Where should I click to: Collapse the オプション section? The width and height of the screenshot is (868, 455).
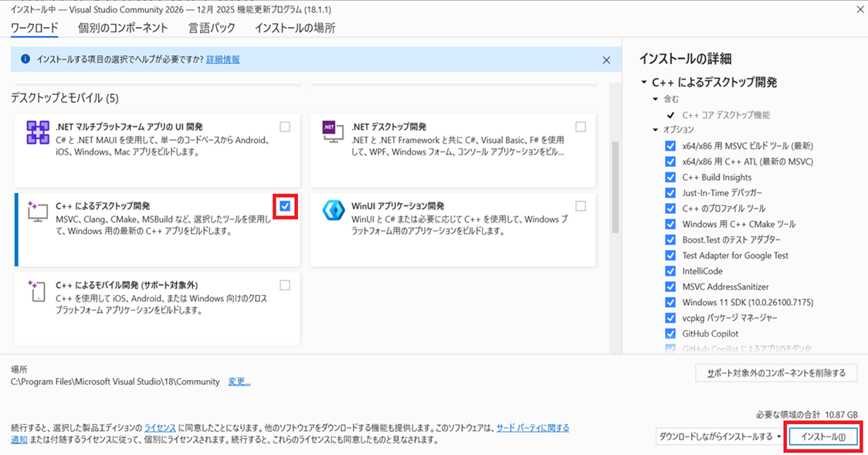[x=656, y=130]
